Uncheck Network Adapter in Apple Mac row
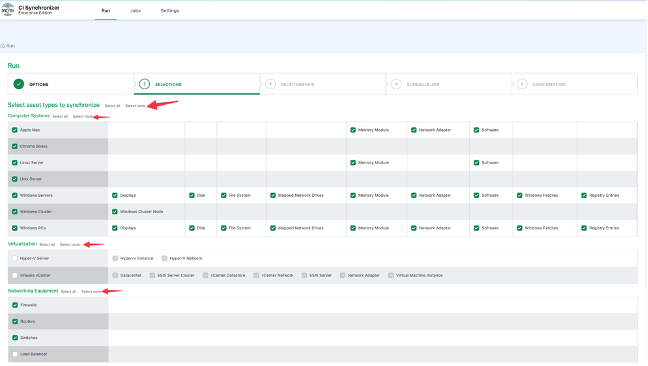Viewport: 648px width, 366px height. point(414,130)
